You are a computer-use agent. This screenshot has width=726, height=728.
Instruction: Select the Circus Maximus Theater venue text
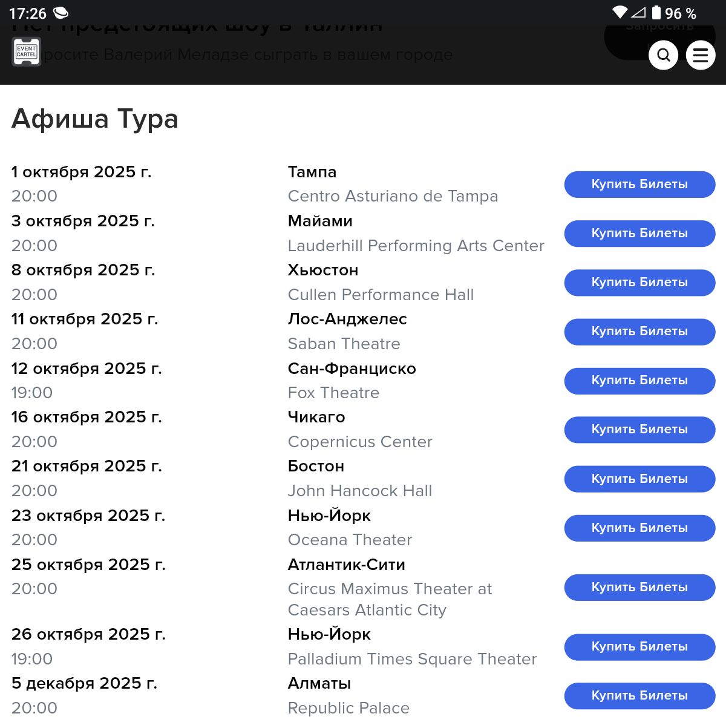pyautogui.click(x=390, y=599)
